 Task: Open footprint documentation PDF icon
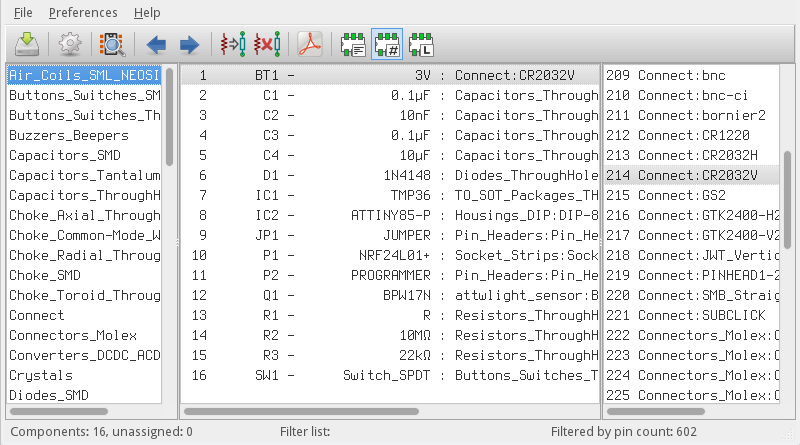(x=310, y=44)
